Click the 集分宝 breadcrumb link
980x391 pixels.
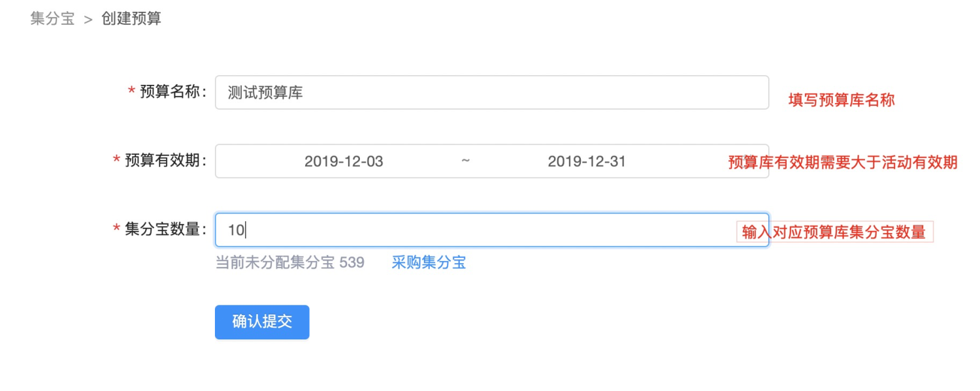click(x=52, y=18)
